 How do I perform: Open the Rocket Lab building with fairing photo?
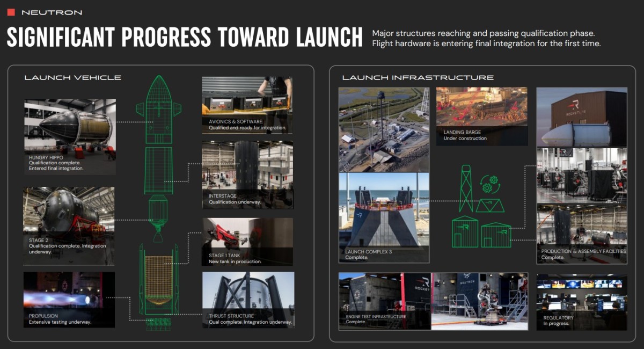pyautogui.click(x=582, y=117)
